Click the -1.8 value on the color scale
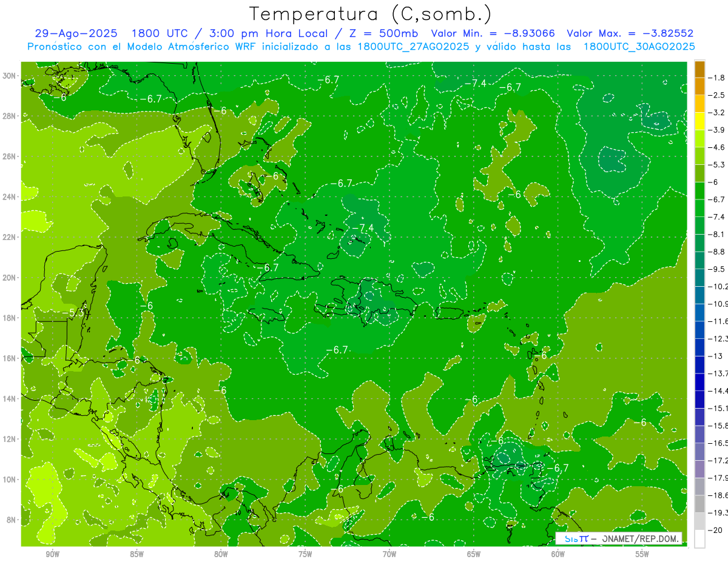Image resolution: width=728 pixels, height=562 pixels. (717, 78)
